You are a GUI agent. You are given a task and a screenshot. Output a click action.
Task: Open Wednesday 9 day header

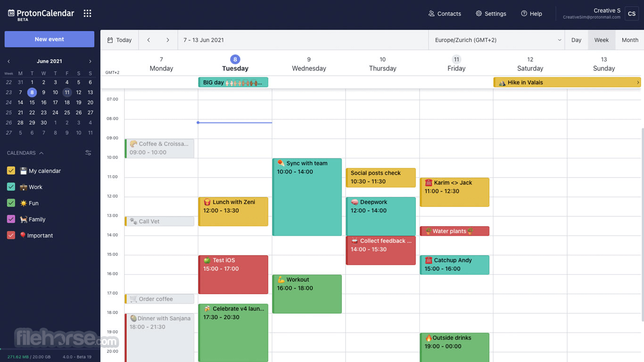[309, 64]
